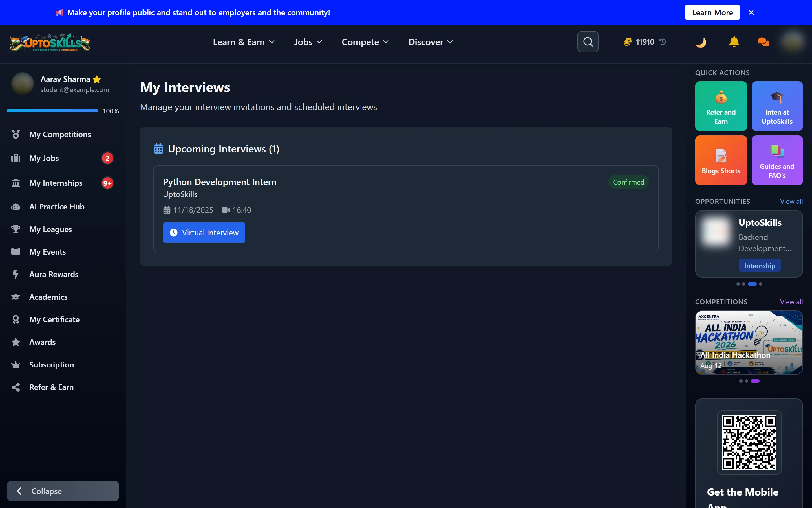Dismiss the public profile banner

[x=751, y=12]
